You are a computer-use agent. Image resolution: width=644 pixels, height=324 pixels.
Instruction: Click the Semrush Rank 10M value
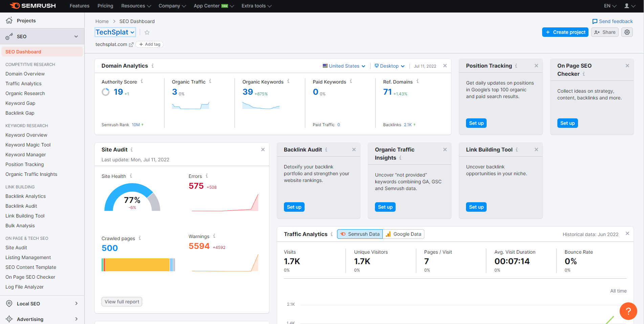(x=136, y=125)
